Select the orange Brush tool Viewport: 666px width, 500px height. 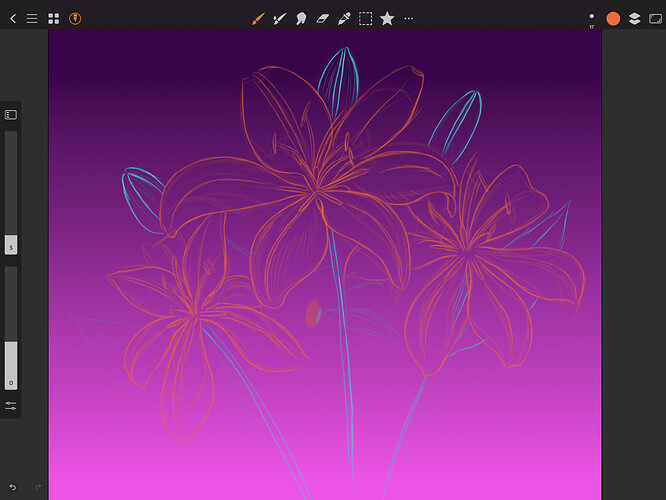tap(258, 19)
